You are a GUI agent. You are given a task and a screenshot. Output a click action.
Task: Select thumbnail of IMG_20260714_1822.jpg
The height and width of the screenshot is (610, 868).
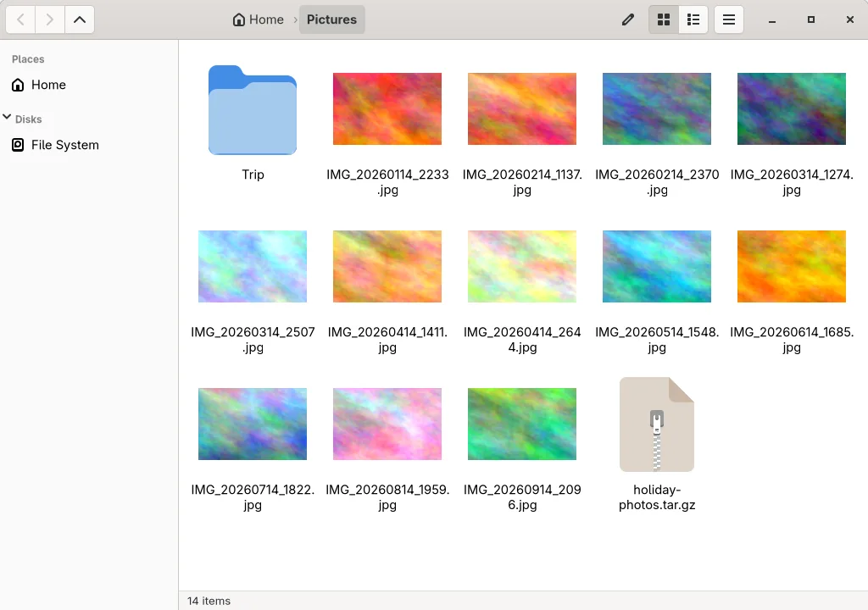[x=253, y=424]
